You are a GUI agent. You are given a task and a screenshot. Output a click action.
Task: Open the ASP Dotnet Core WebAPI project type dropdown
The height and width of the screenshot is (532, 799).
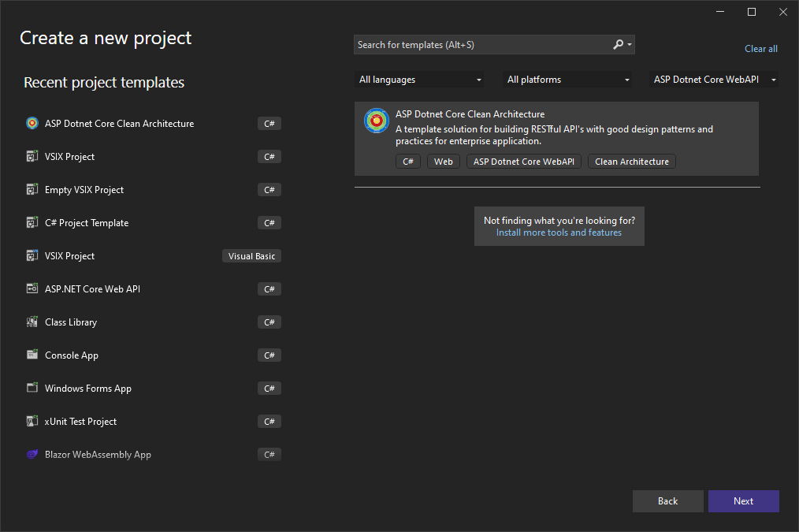pyautogui.click(x=712, y=79)
